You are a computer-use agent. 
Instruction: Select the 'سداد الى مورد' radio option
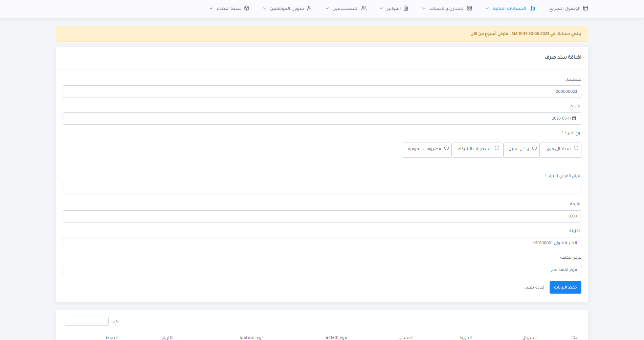(576, 148)
